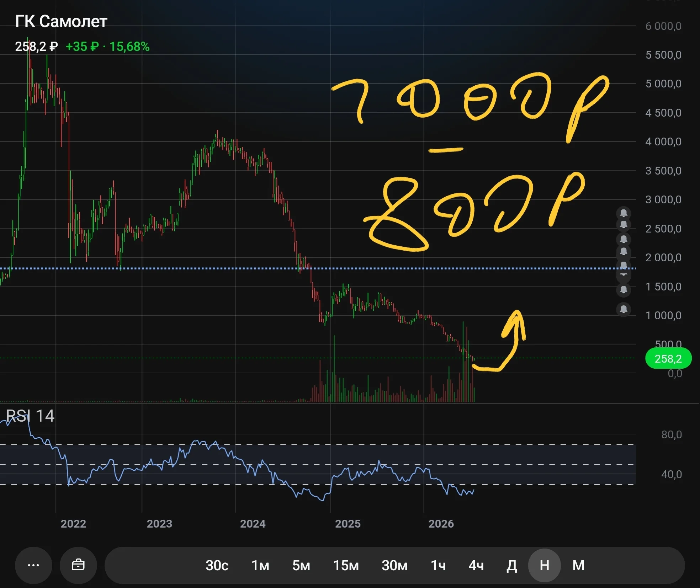Tap the bell alert near 2 000,0
The width and height of the screenshot is (700, 588).
tap(624, 252)
